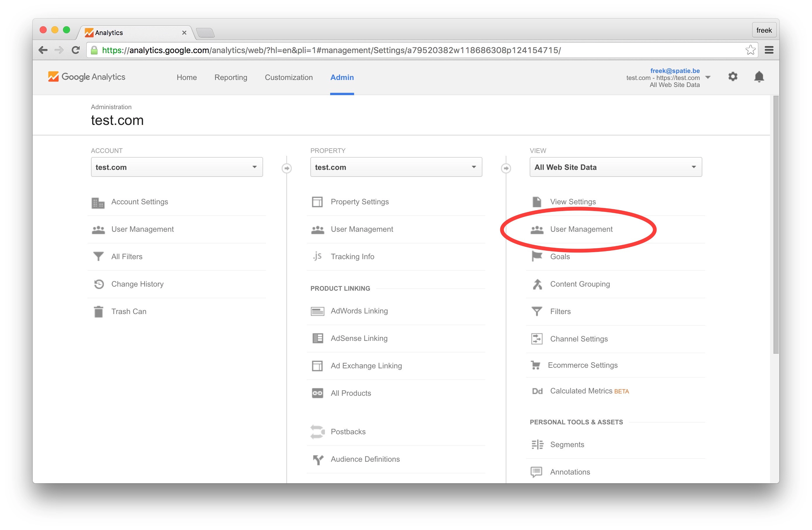Click the Tracking Info .js icon
This screenshot has width=812, height=530.
tap(317, 256)
